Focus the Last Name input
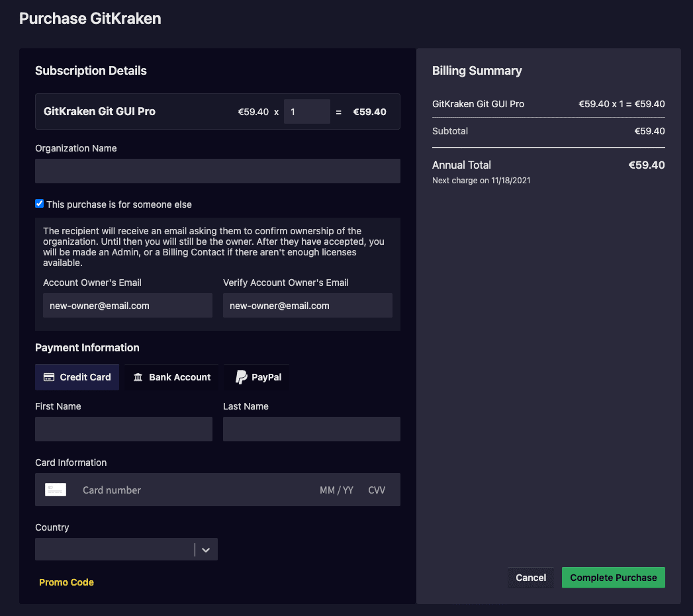Image resolution: width=693 pixels, height=616 pixels. tap(311, 429)
